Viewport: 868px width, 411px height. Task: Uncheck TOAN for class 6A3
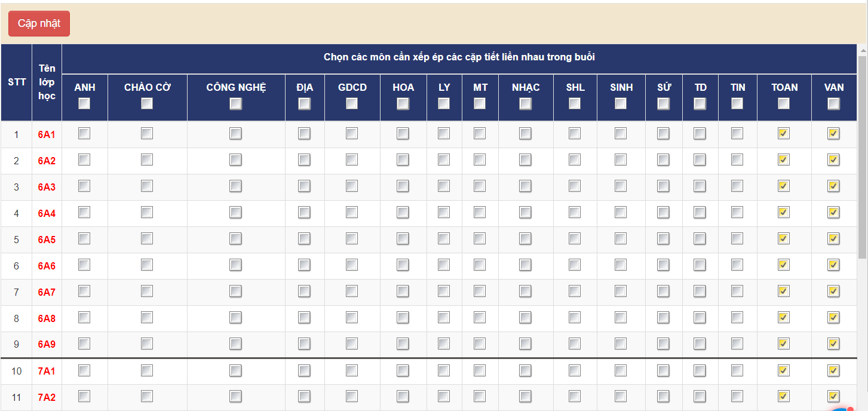coord(784,186)
